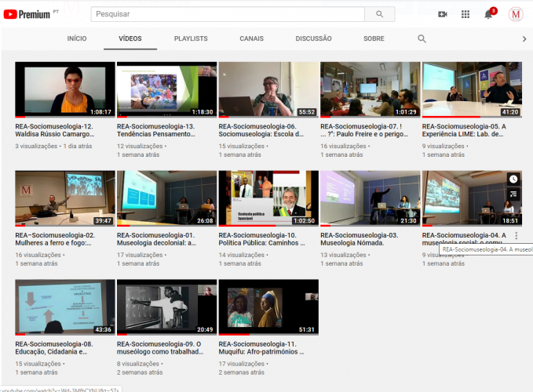This screenshot has width=533, height=392.
Task: Open the PLAYLISTS tab
Action: point(191,38)
